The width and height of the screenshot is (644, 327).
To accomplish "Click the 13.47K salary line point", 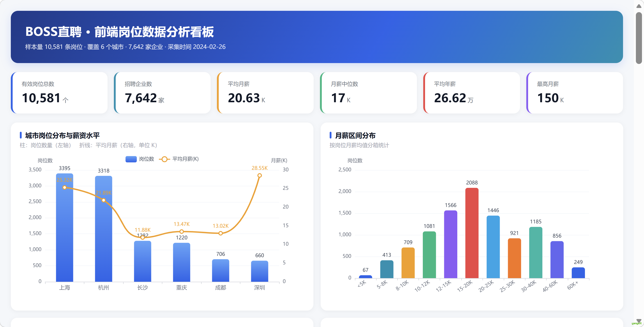I will (x=182, y=232).
